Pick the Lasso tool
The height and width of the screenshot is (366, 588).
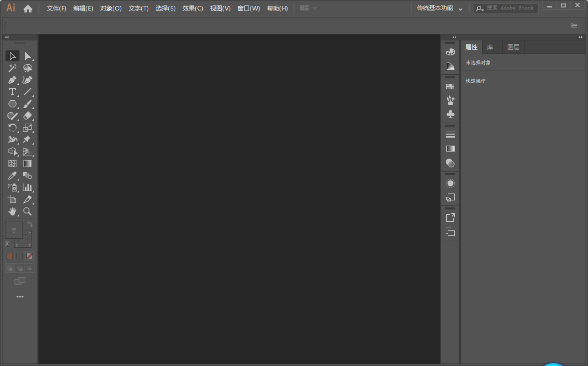point(27,68)
